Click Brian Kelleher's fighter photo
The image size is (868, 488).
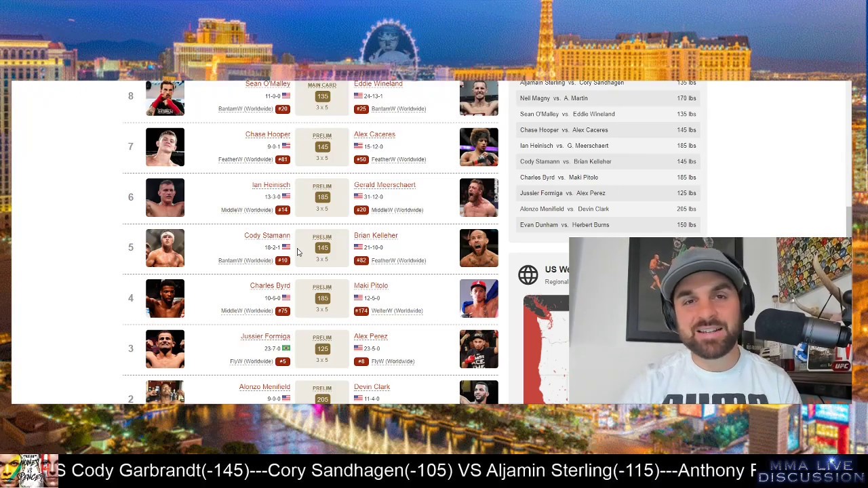click(x=479, y=248)
